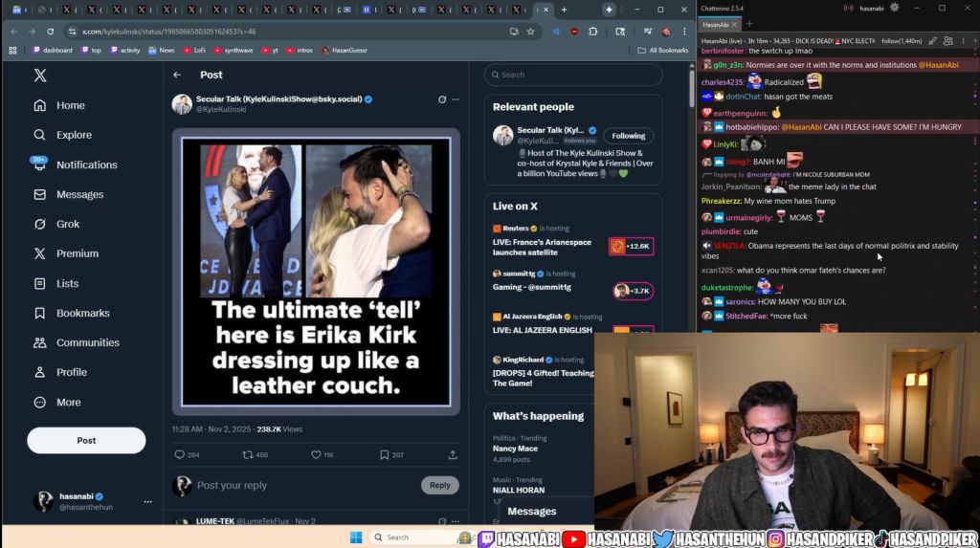The width and height of the screenshot is (980, 548).
Task: Bookmark this page with the star icon
Action: click(530, 32)
